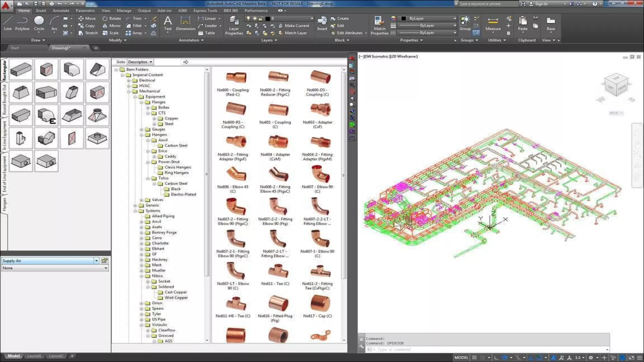Image resolution: width=644 pixels, height=362 pixels.
Task: Click the Dimension annotation tool
Action: (x=185, y=23)
